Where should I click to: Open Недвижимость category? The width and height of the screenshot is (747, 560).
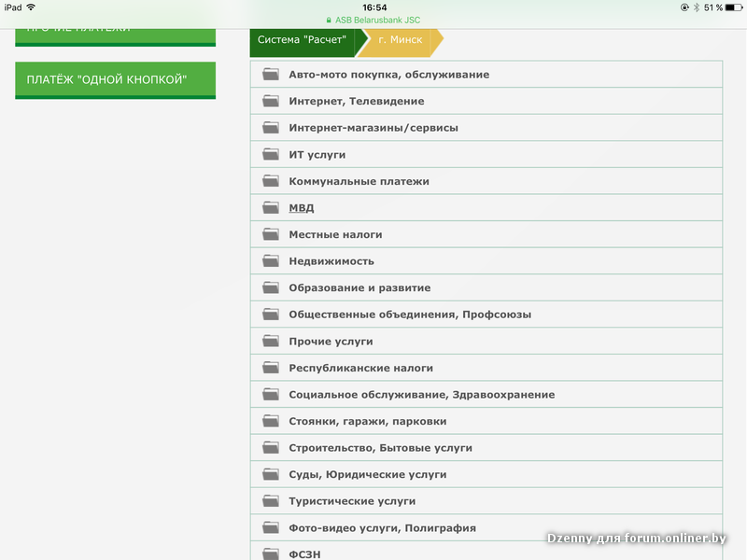486,261
